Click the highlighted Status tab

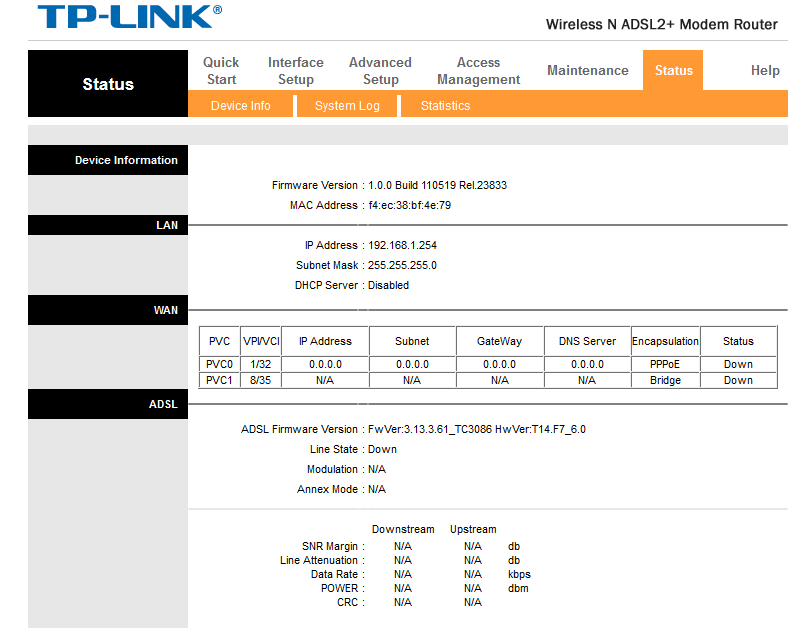pyautogui.click(x=673, y=71)
